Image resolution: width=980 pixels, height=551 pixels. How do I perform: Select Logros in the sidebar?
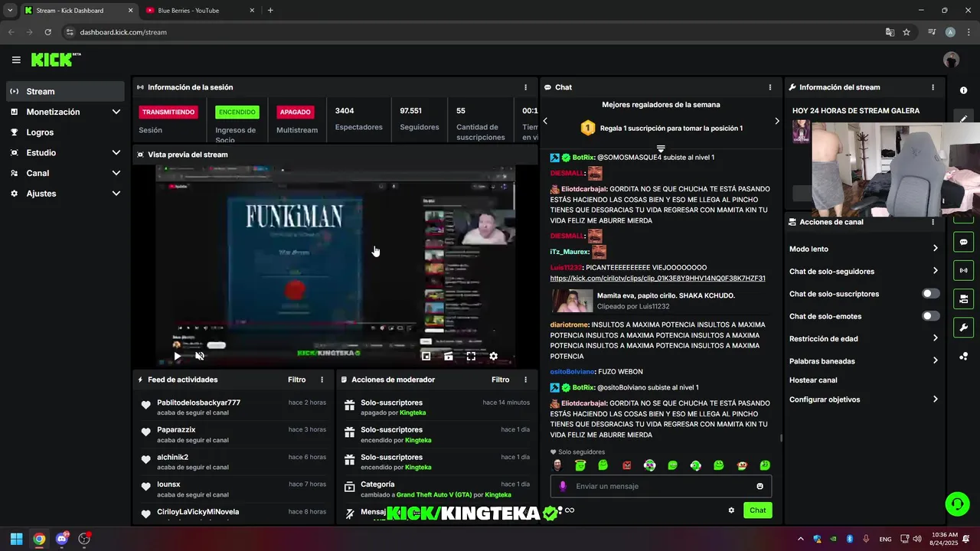click(64, 132)
